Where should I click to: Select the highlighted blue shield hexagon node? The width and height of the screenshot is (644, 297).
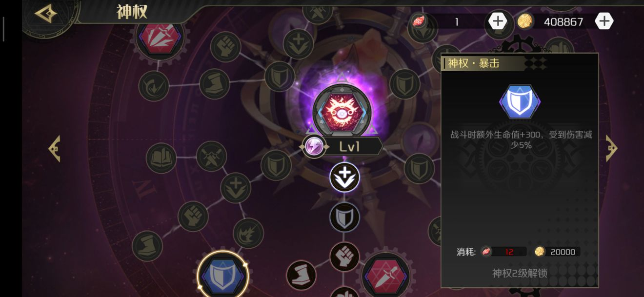(x=223, y=274)
